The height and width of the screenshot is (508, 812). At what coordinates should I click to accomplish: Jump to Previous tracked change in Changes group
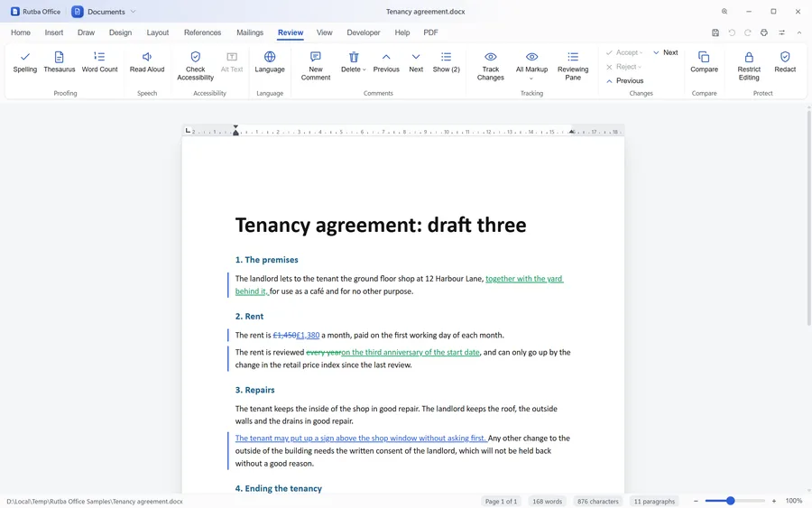(624, 81)
